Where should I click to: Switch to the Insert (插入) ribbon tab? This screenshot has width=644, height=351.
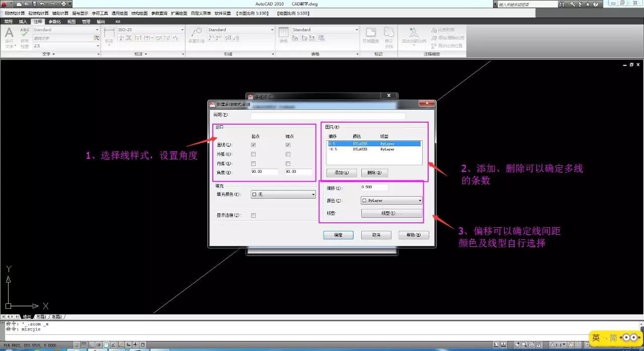tap(23, 22)
